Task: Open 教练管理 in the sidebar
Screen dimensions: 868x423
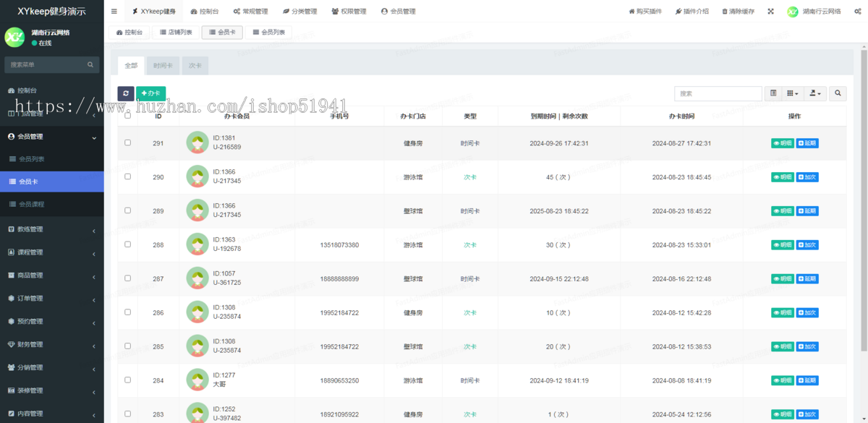Action: pos(52,229)
